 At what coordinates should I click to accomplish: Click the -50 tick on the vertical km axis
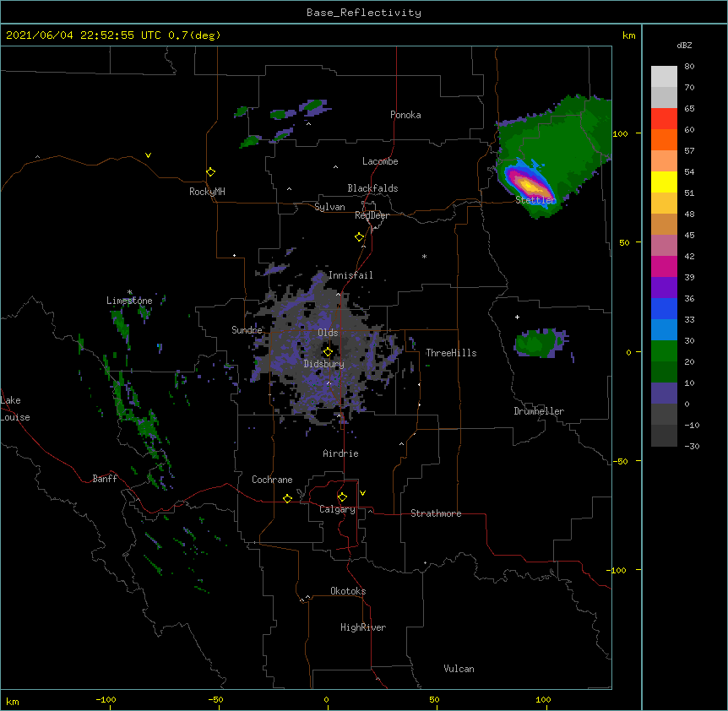[x=620, y=461]
